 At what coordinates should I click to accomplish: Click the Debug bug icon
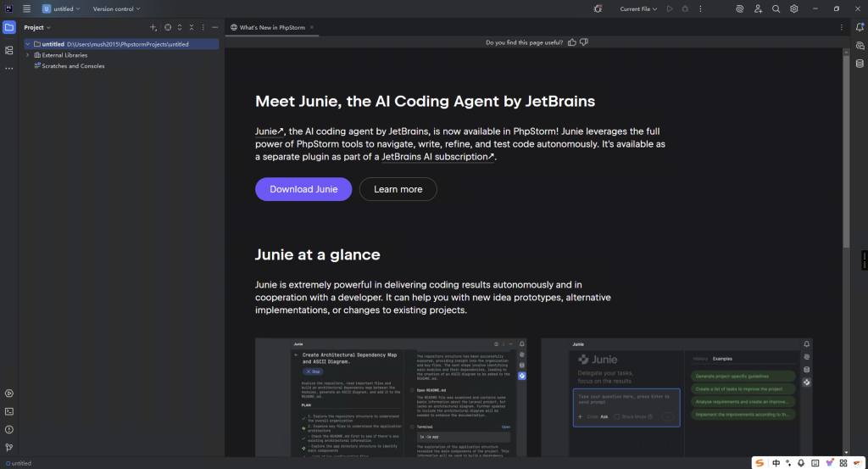685,8
